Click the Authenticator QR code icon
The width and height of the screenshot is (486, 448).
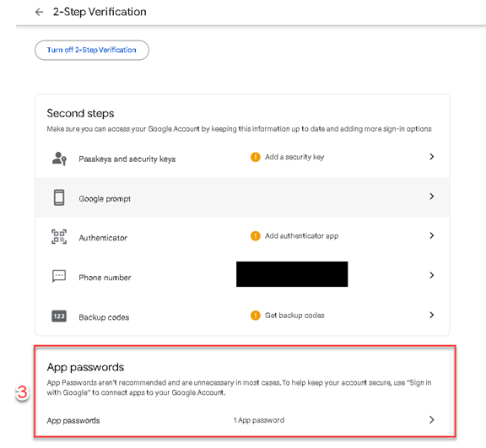59,237
